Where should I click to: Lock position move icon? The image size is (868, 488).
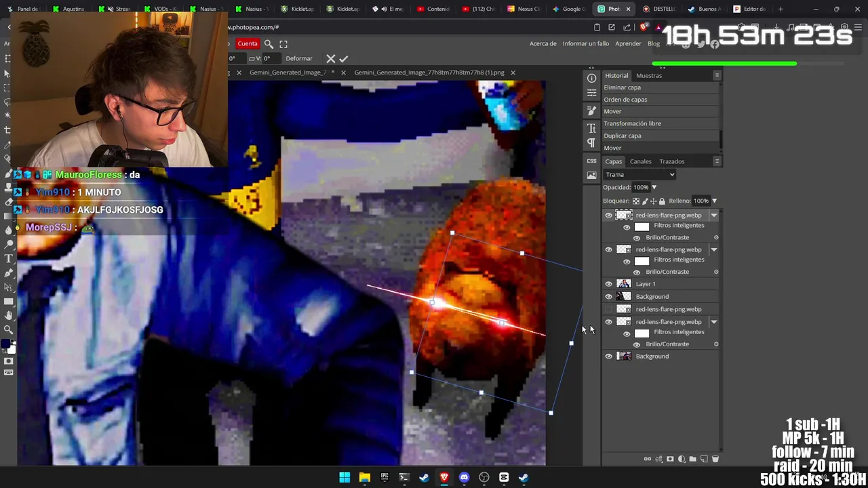pos(654,201)
